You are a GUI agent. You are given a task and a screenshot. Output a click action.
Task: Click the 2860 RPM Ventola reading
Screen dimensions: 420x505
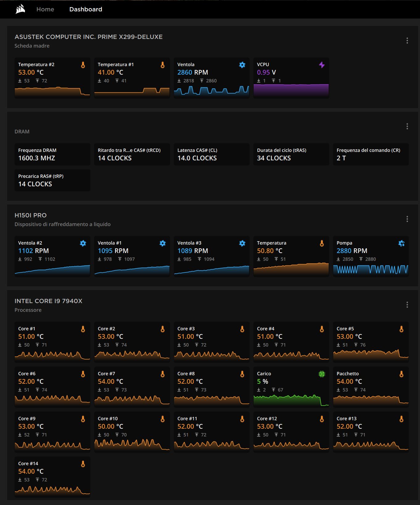coord(193,72)
